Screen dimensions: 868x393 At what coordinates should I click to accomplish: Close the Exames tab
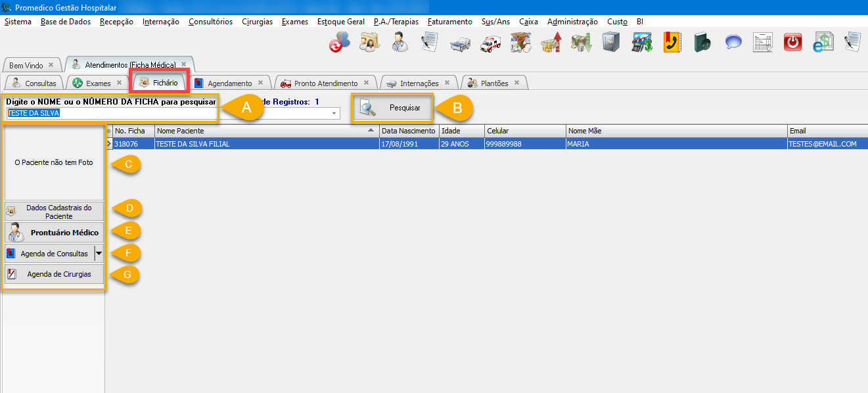[119, 83]
